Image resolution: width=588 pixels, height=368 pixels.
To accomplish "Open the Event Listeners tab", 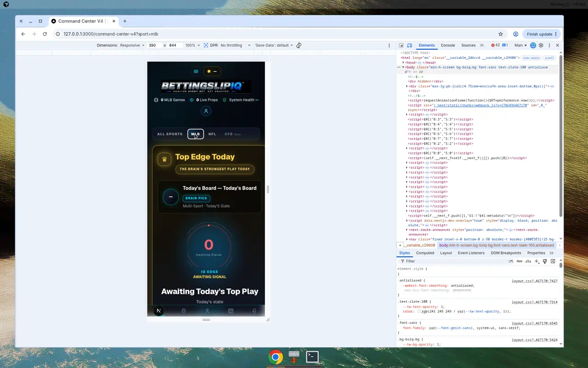I will (x=471, y=253).
